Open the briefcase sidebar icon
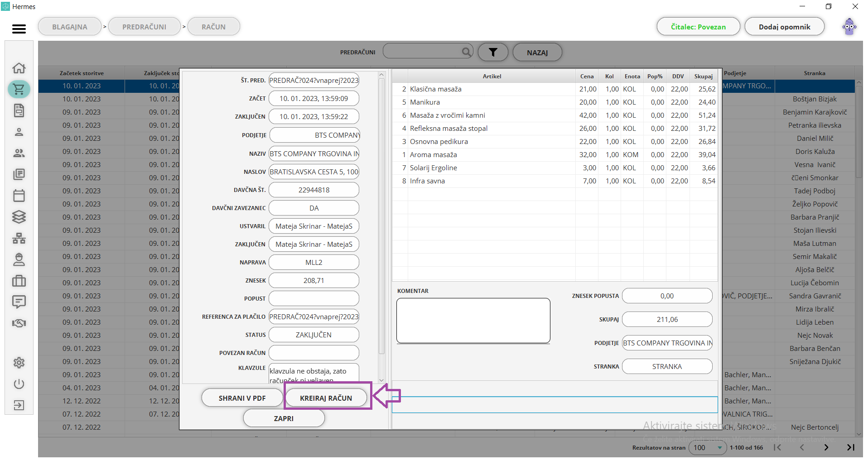The width and height of the screenshot is (868, 465). click(19, 281)
